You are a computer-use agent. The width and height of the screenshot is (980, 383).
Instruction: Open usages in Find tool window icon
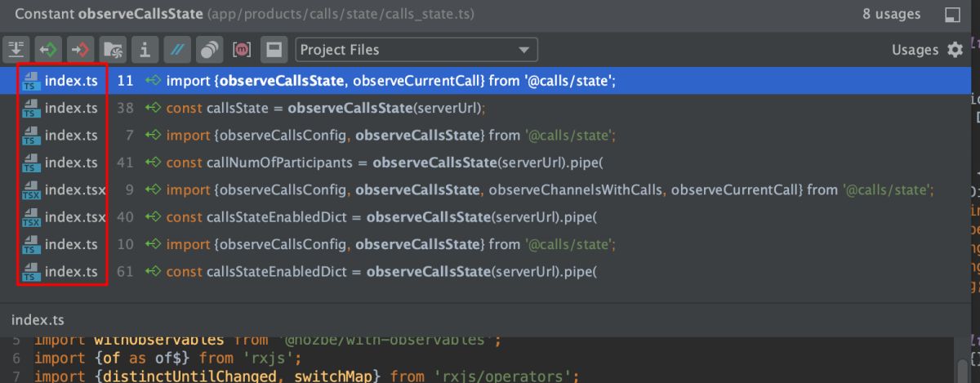(x=952, y=15)
